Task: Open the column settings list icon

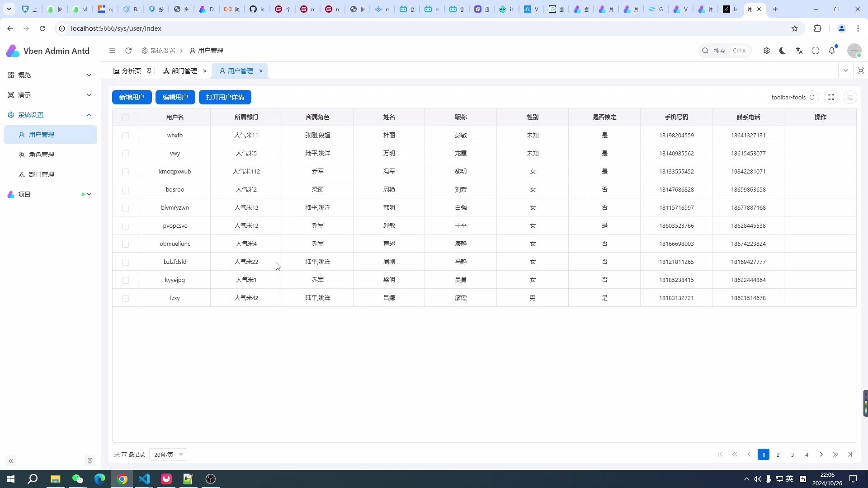Action: (850, 97)
